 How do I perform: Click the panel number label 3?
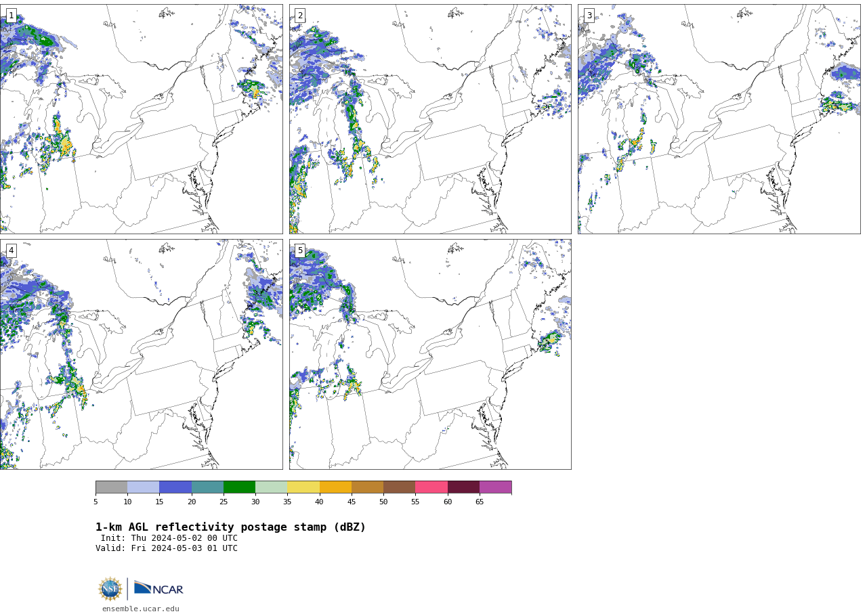(589, 16)
